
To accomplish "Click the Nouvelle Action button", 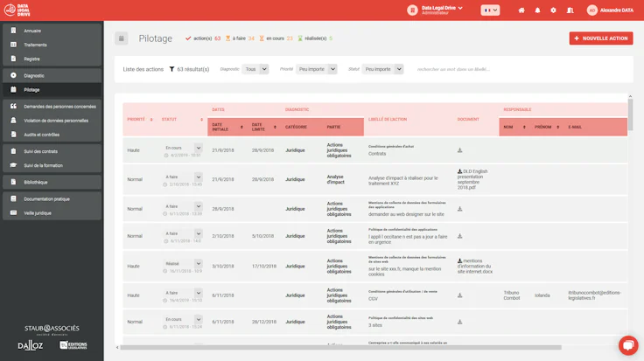I will click(601, 38).
